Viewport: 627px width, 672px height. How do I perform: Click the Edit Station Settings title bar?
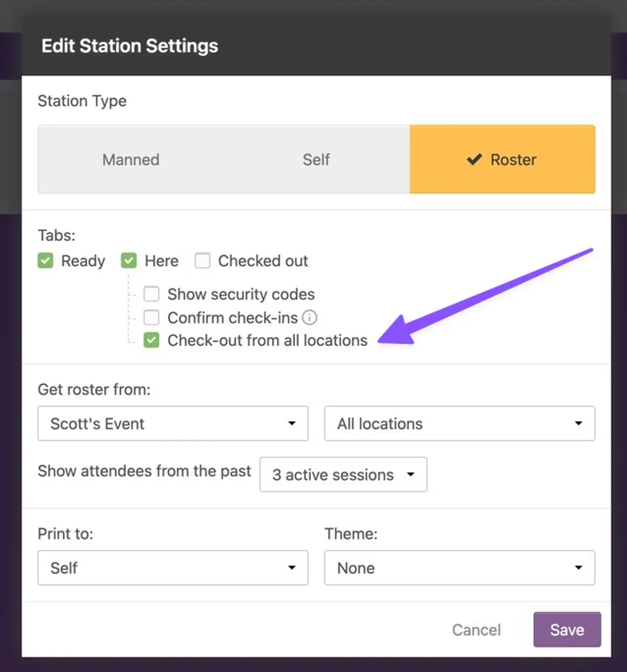[316, 46]
